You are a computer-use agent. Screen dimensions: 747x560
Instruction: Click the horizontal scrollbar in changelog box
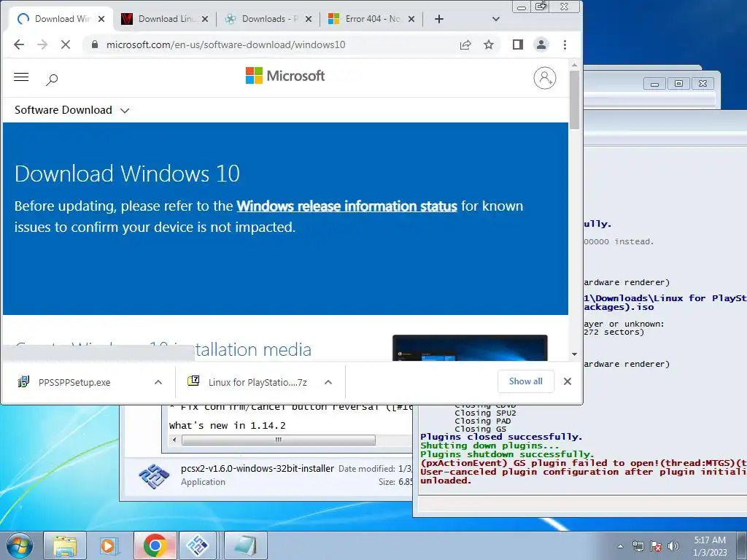pos(279,440)
